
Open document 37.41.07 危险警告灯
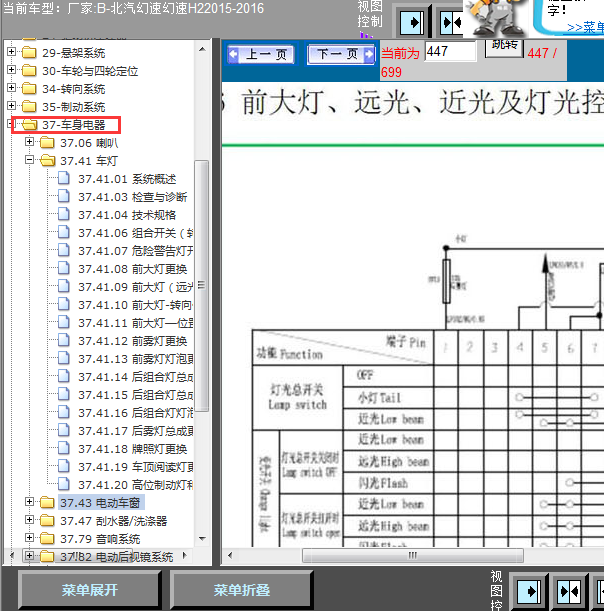(135, 251)
